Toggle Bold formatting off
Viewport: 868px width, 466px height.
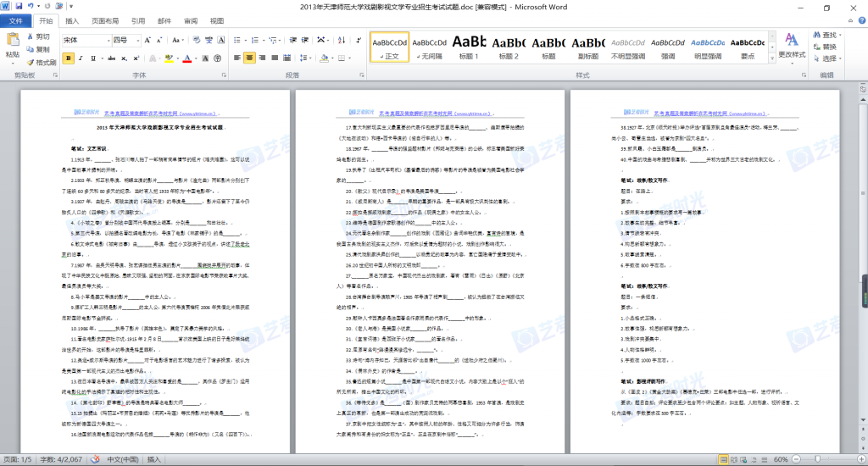(x=69, y=58)
